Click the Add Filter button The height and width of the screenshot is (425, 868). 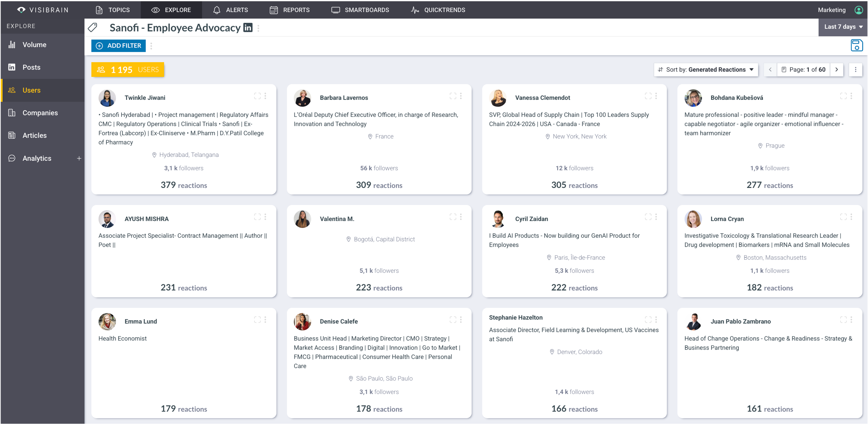pos(118,46)
